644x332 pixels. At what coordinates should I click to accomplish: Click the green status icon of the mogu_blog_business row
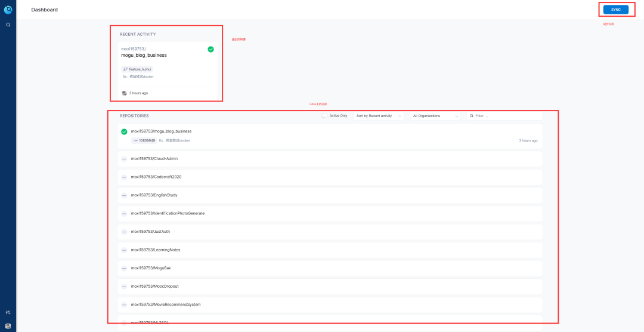(x=124, y=131)
